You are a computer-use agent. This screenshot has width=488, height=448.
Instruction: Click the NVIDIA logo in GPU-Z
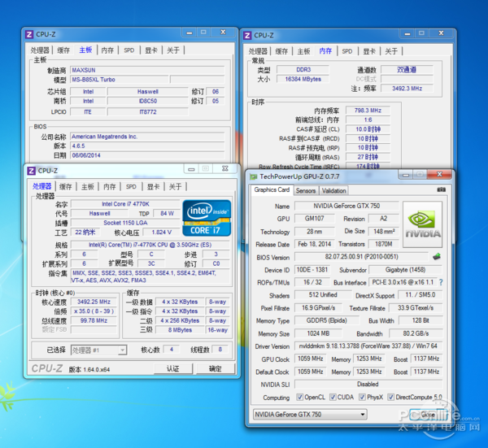423,224
